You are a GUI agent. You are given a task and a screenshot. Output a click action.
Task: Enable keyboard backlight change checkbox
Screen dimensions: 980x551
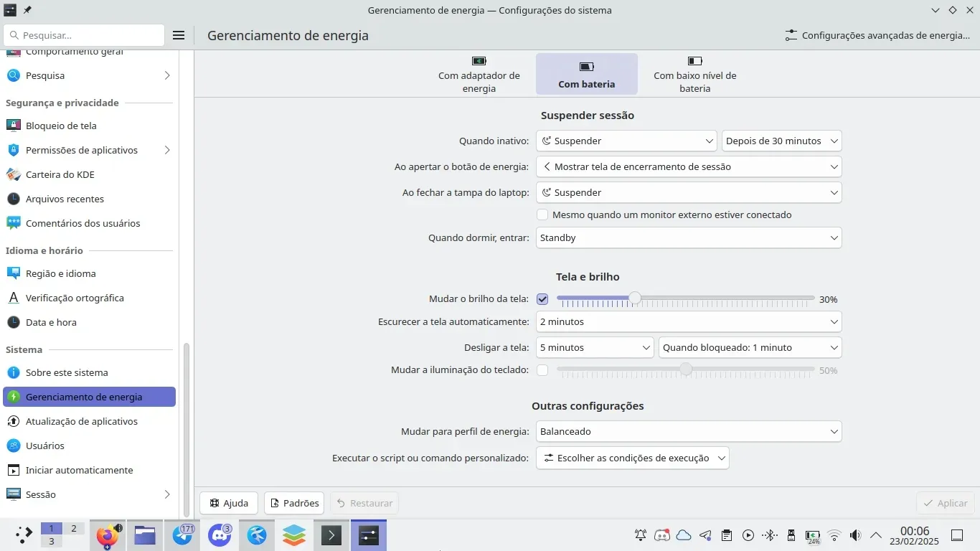(542, 370)
